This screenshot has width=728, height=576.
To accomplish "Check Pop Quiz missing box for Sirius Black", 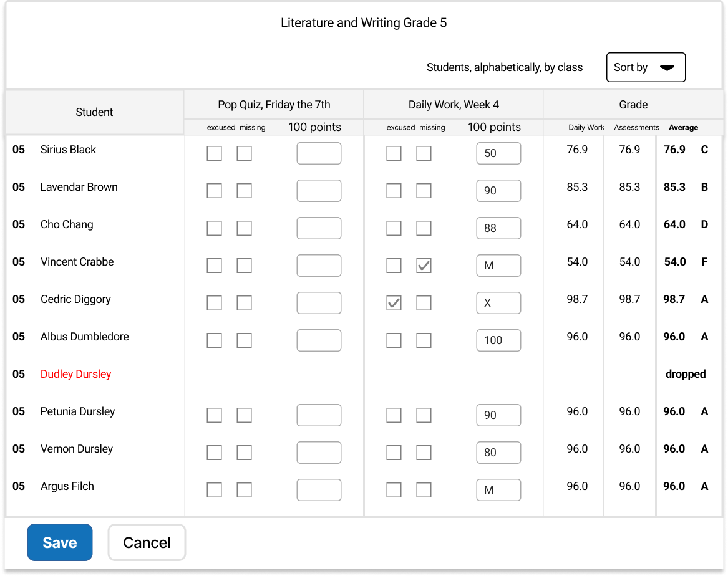I will click(244, 153).
